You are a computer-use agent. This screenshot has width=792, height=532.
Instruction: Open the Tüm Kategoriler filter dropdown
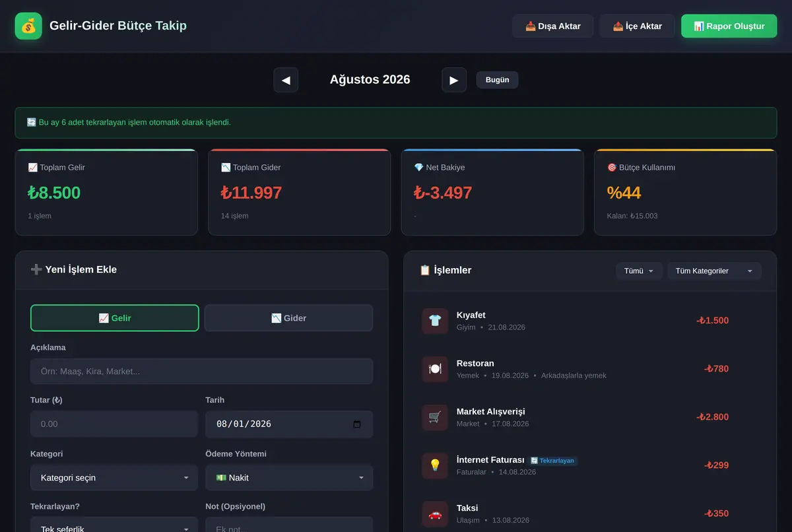coord(714,271)
